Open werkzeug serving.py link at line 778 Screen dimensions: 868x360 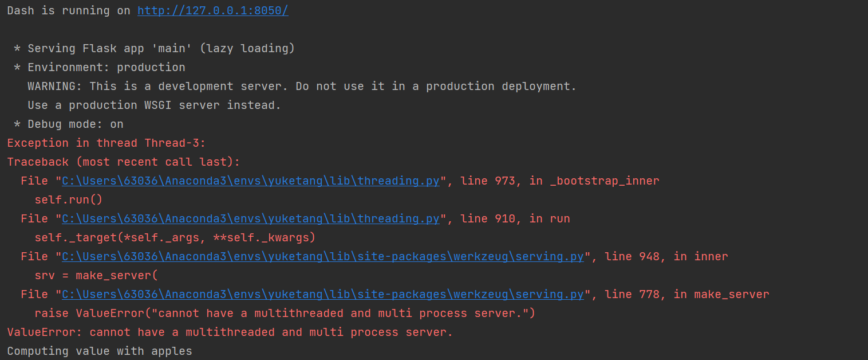[x=323, y=295]
